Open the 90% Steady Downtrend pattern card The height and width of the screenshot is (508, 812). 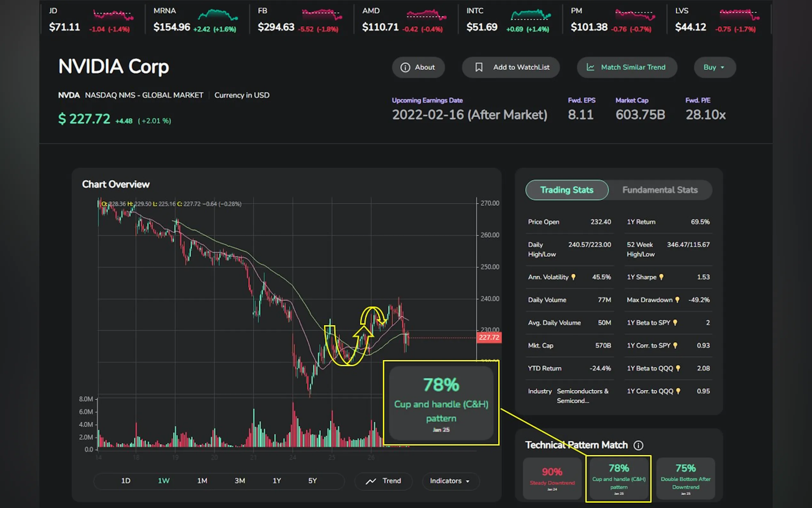[552, 479]
